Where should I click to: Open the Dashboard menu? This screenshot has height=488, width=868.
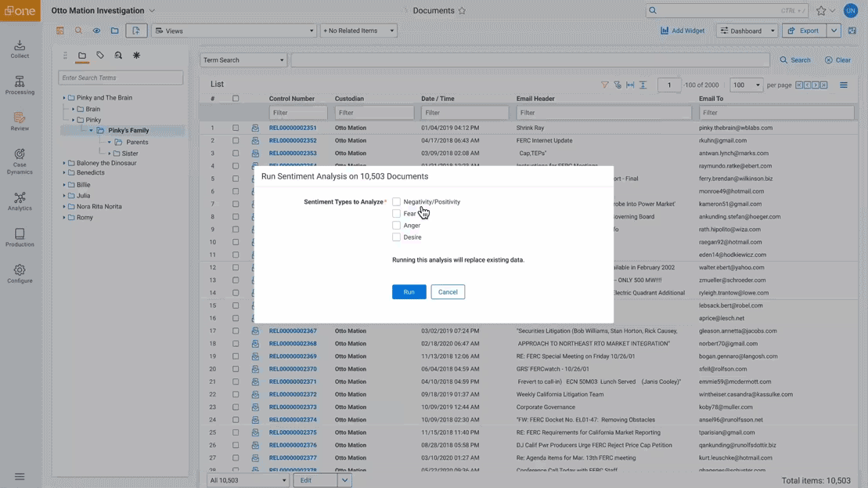(747, 31)
